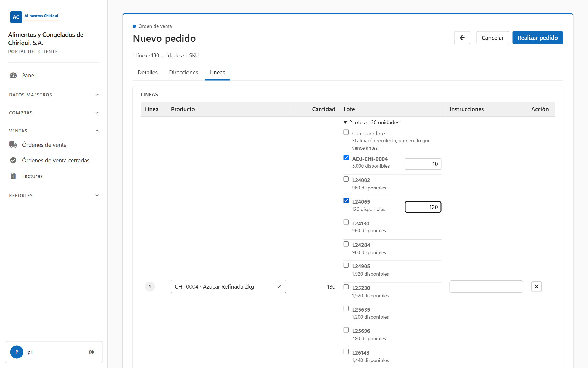Open the product dropdown CHI-0004 Azucar Refinada

tap(228, 286)
